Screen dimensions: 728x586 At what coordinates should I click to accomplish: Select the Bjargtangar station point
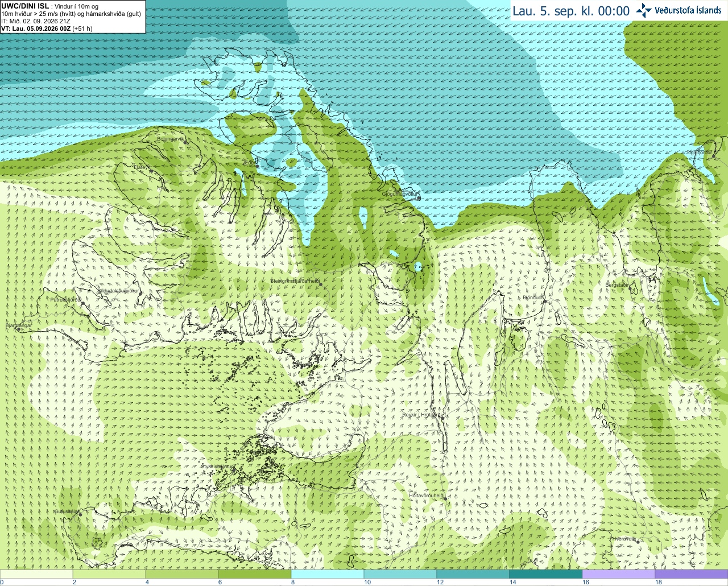pos(20,329)
